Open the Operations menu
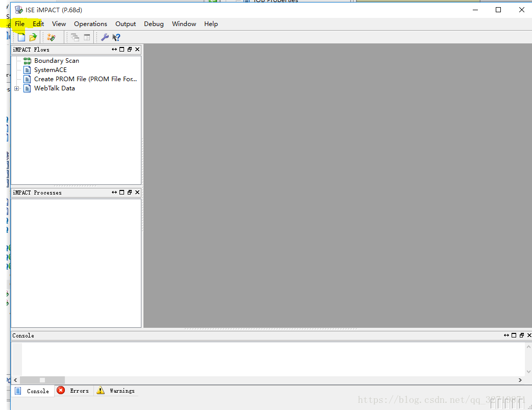532x410 pixels. 90,24
